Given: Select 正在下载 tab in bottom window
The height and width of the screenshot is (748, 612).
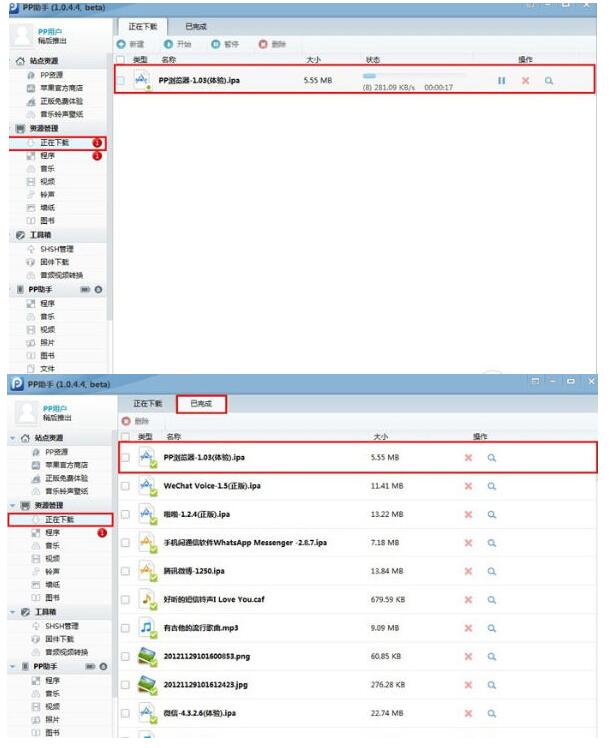Looking at the screenshot, I should (148, 404).
